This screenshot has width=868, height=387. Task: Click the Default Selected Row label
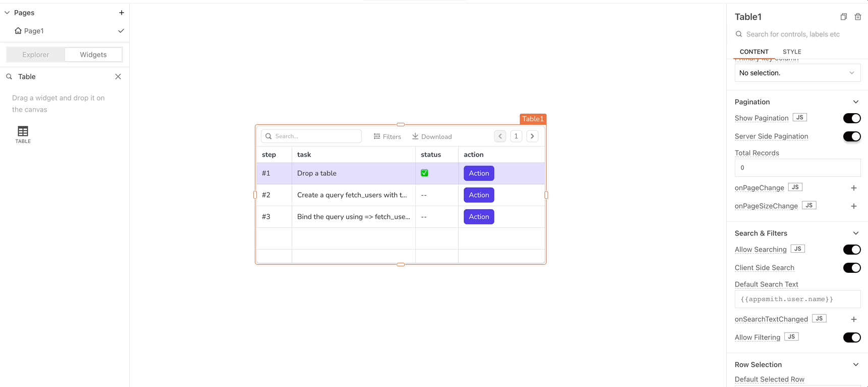[770, 379]
